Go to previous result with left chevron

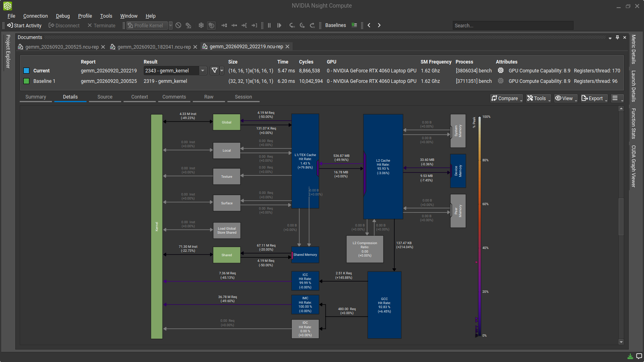coord(369,25)
